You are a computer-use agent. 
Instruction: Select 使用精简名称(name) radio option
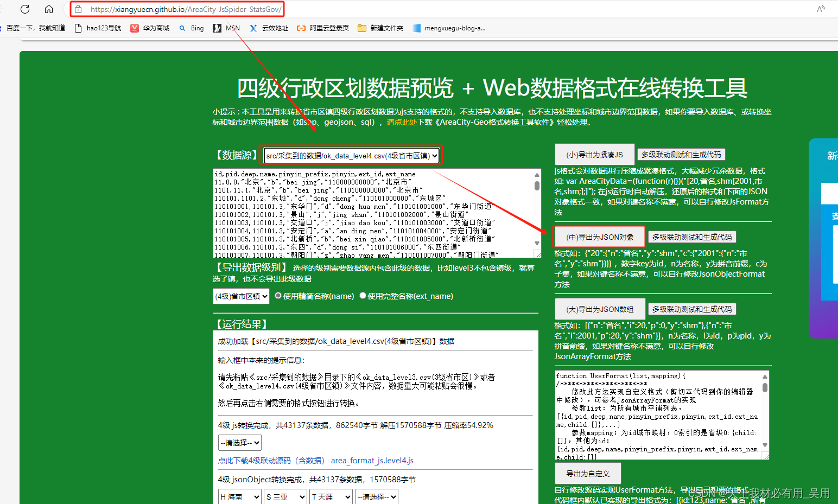tap(278, 296)
